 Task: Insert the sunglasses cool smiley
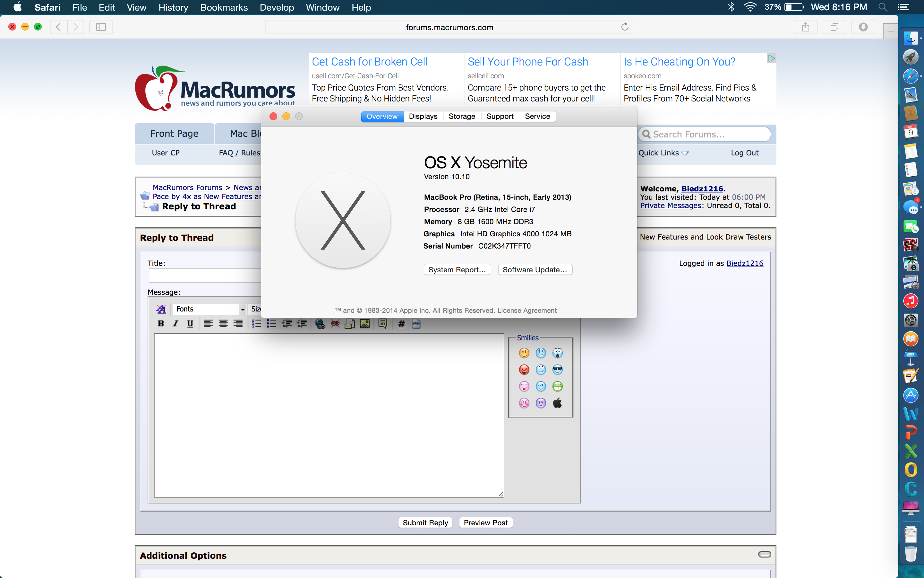[x=558, y=370]
